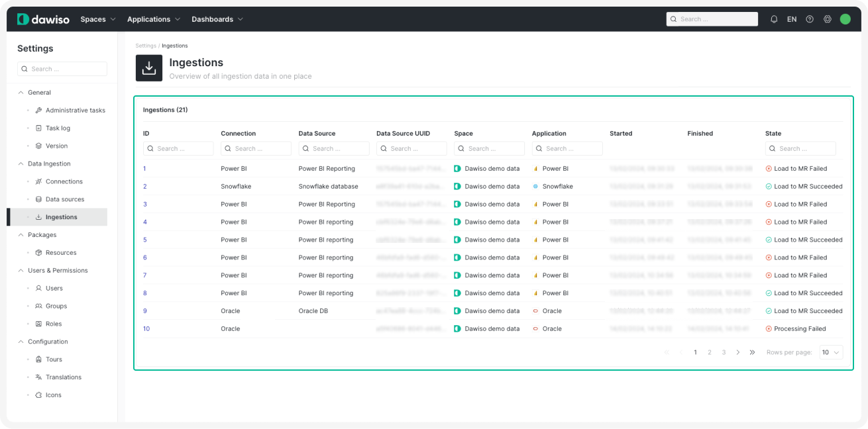Click the notifications bell icon
The image size is (868, 429).
(x=774, y=19)
